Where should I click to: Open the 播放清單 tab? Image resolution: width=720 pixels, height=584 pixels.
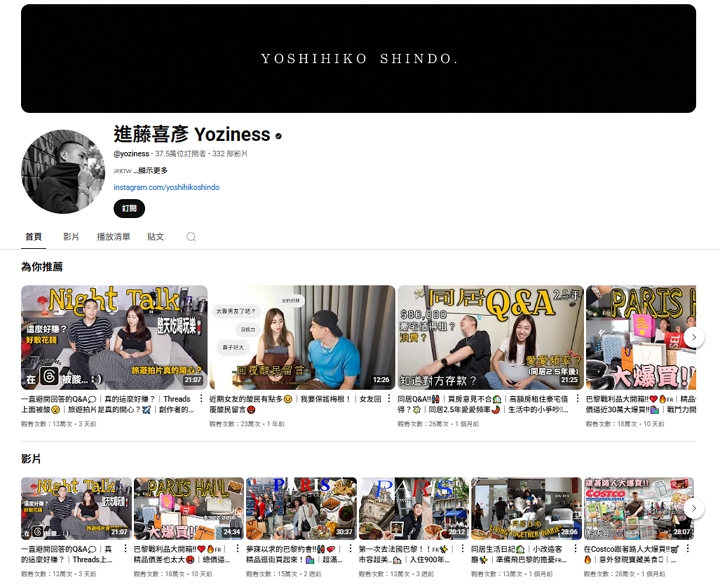click(113, 237)
